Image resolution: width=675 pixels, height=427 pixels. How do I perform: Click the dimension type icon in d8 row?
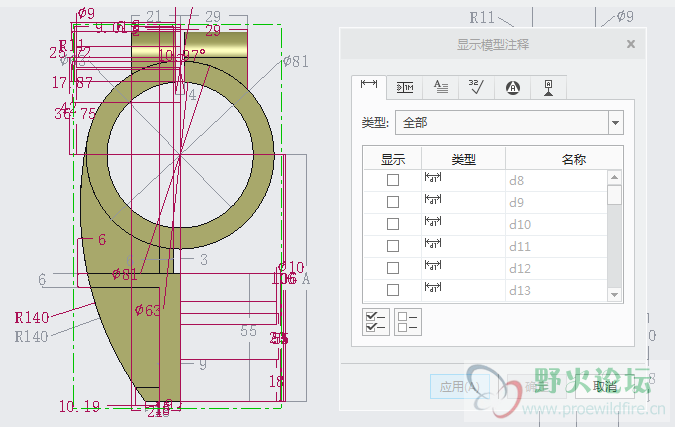433,177
